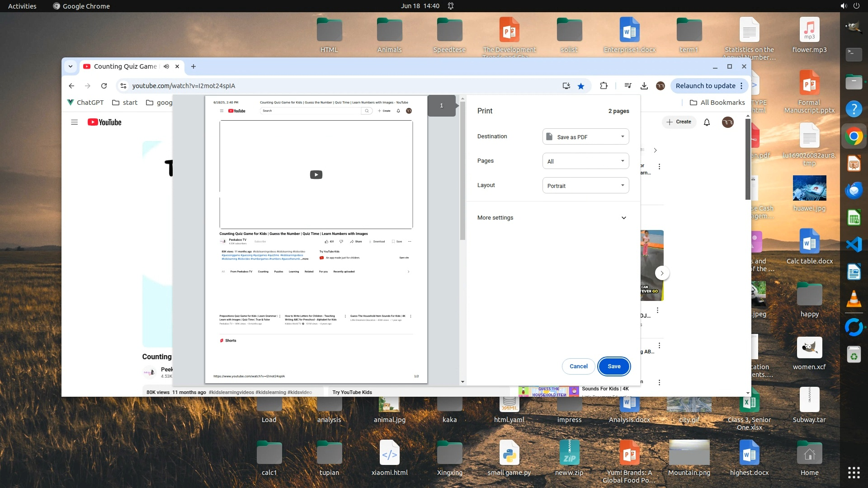Click the Cancel button in Print dialog
The height and width of the screenshot is (488, 868).
click(x=578, y=366)
